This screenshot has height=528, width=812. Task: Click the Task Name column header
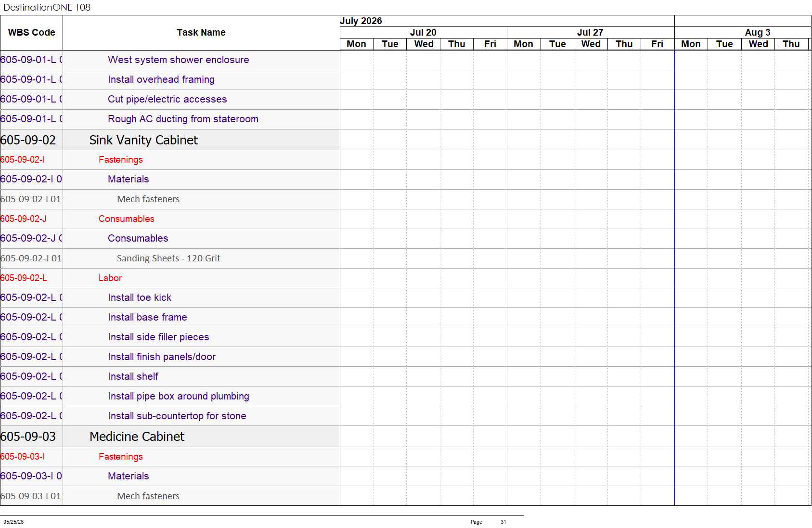201,32
